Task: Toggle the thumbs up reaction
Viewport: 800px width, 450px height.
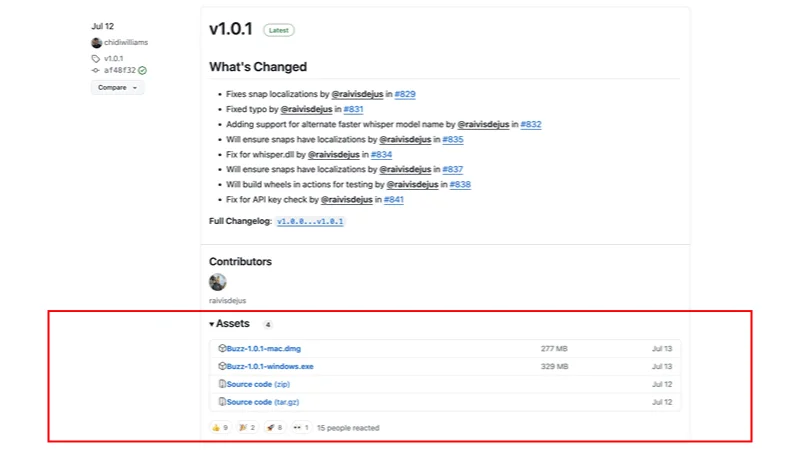Action: 219,428
